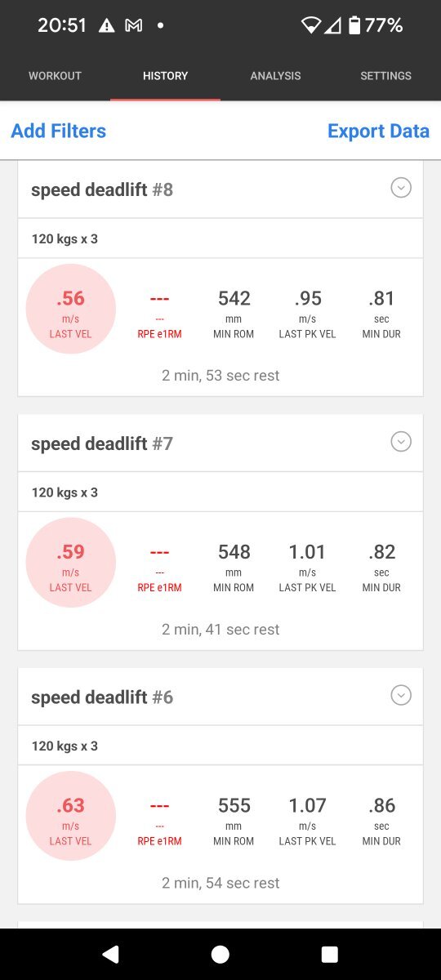Tap the .59 m/s last velocity circle
441x980 pixels.
coord(71,563)
